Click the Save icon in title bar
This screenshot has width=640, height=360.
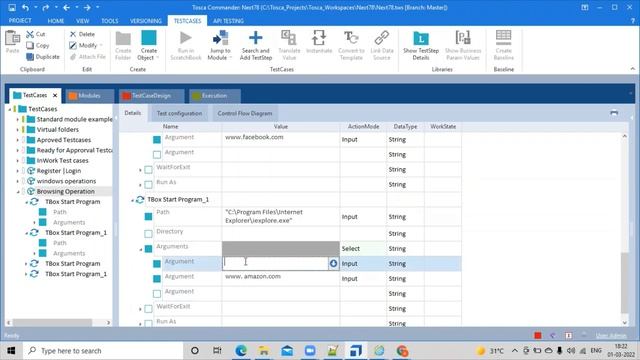pos(12,7)
